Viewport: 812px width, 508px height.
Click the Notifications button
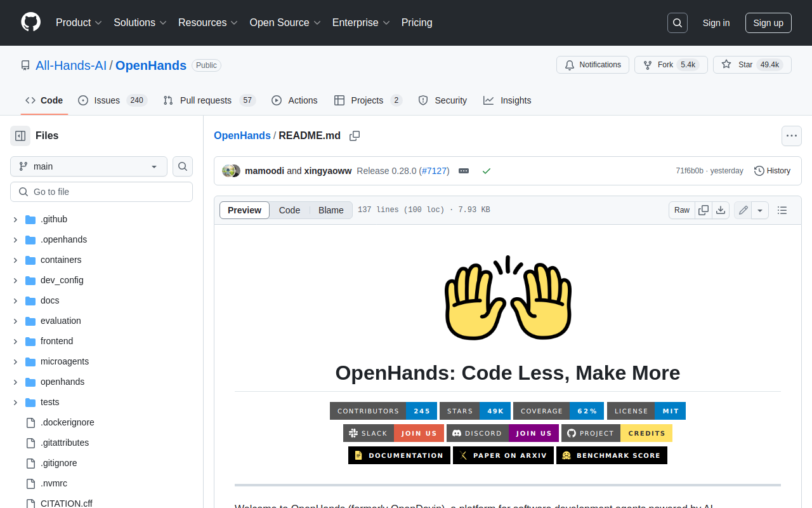(593, 65)
